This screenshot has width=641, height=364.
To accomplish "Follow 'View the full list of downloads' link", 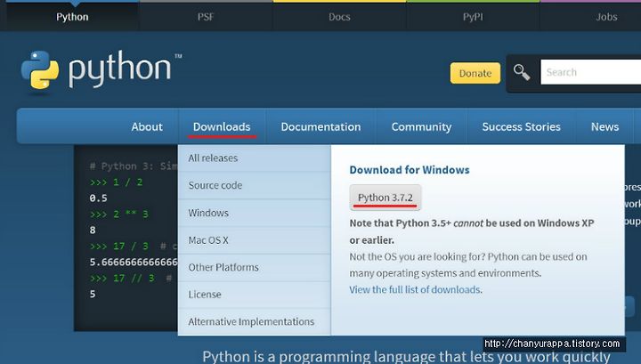I will pos(415,289).
